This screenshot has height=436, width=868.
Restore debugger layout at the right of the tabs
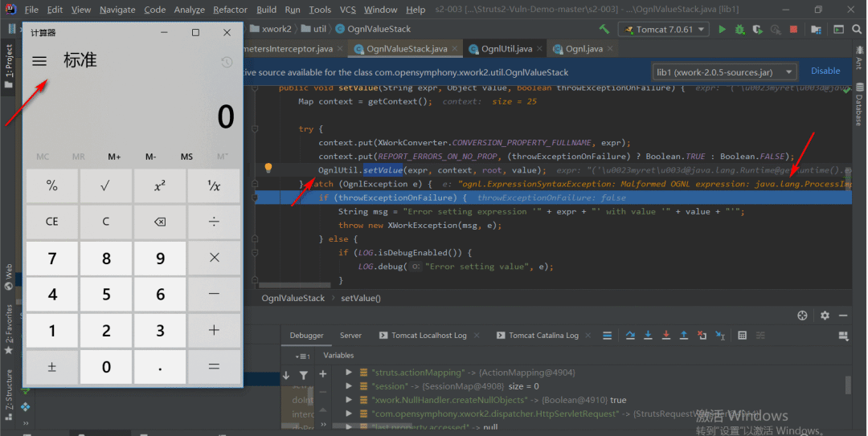tap(843, 336)
